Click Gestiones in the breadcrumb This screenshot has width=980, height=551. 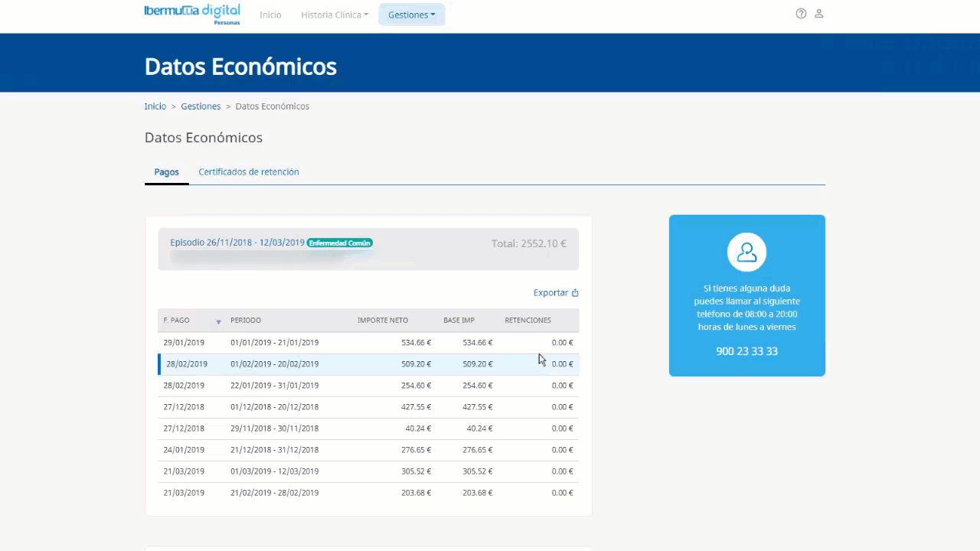pos(201,106)
